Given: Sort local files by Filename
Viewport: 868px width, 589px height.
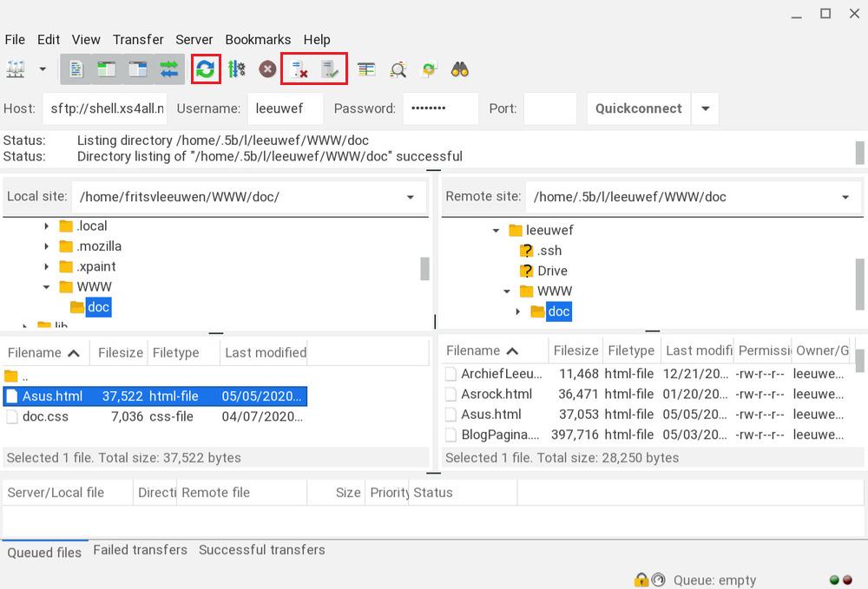Looking at the screenshot, I should point(45,353).
